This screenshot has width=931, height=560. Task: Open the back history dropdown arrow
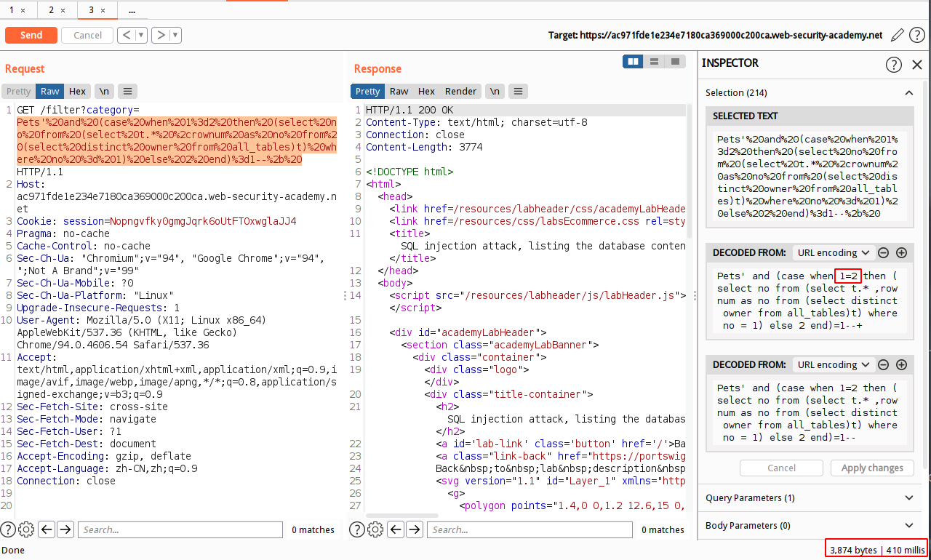pos(141,35)
